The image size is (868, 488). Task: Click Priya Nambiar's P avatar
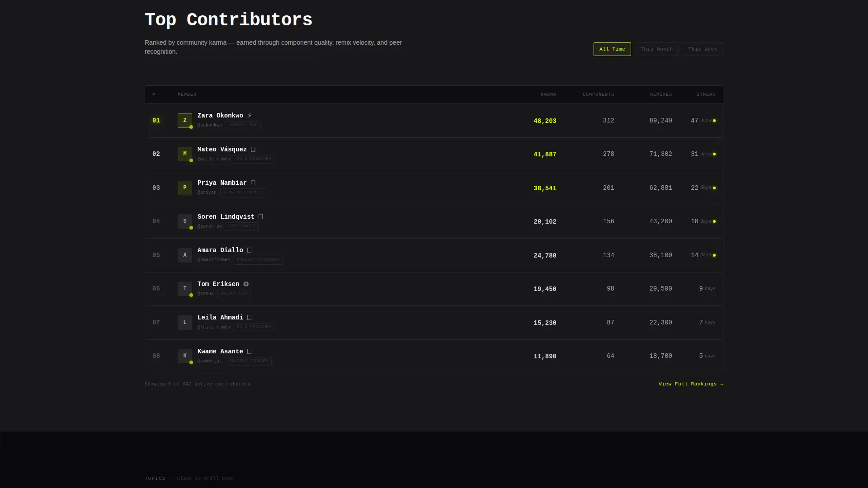click(x=185, y=188)
